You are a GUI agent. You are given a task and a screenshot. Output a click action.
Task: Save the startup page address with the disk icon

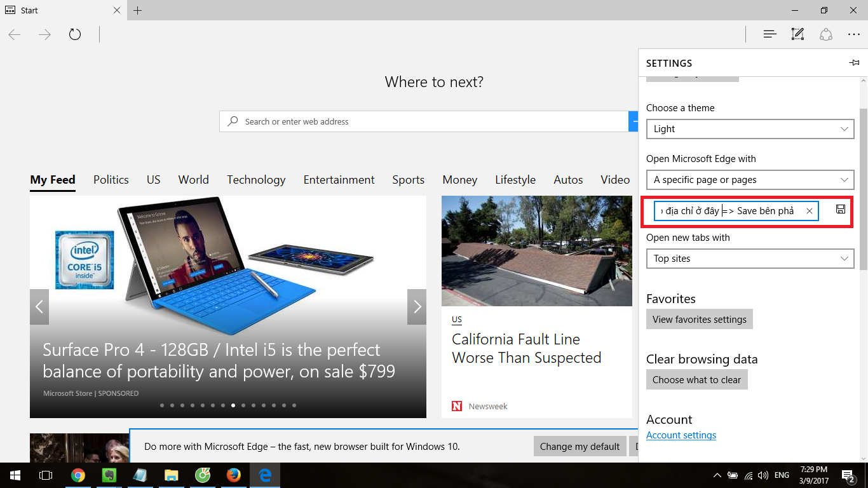pos(841,210)
